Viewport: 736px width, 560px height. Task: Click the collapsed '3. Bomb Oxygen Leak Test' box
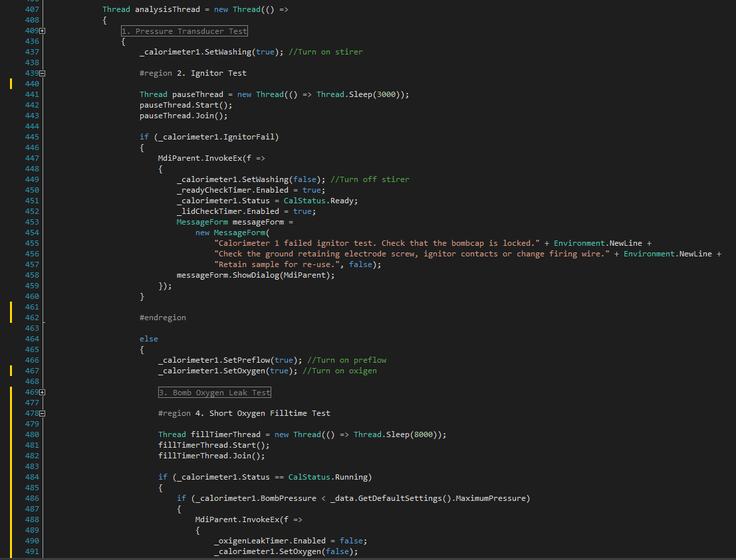(x=215, y=392)
